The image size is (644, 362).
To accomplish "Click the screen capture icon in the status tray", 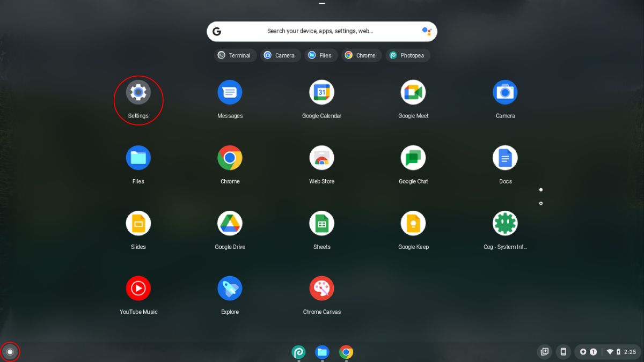I will coord(544,352).
